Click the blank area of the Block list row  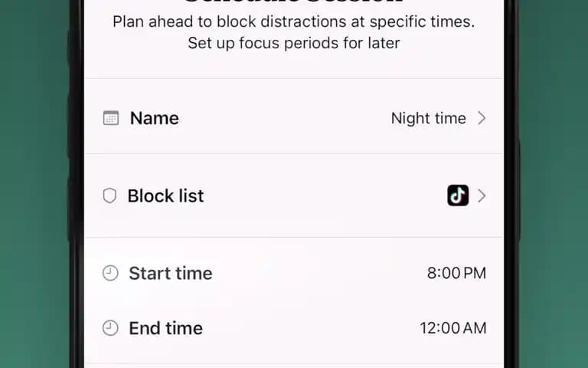pyautogui.click(x=325, y=195)
